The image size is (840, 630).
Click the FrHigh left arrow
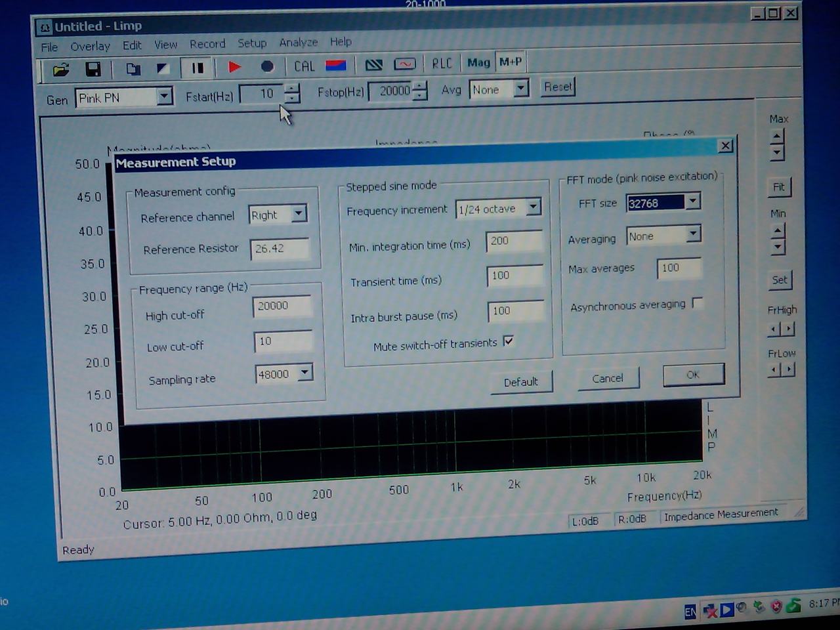(x=774, y=329)
